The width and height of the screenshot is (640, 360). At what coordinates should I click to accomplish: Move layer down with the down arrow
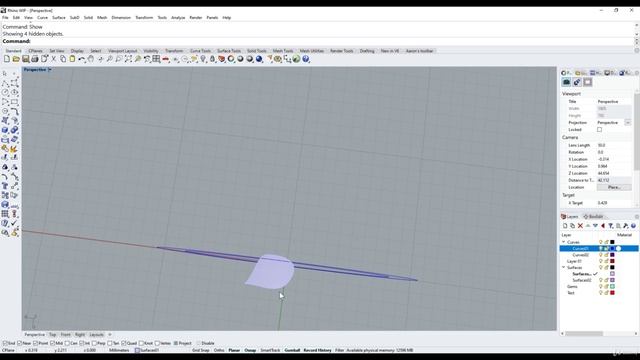click(x=596, y=226)
